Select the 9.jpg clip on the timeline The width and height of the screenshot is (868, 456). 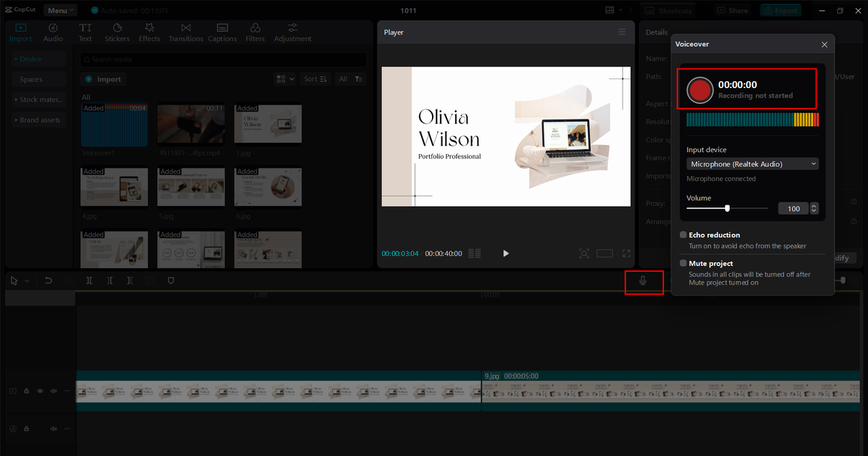671,391
